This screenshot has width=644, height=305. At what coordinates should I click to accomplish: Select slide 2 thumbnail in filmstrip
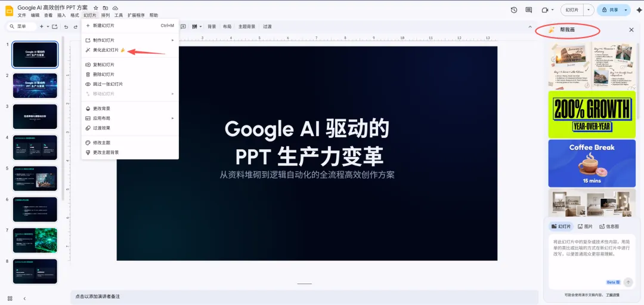click(x=35, y=85)
